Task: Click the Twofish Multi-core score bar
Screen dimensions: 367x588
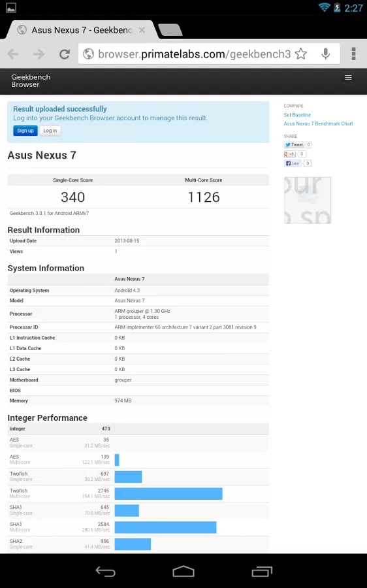Action: [168, 493]
